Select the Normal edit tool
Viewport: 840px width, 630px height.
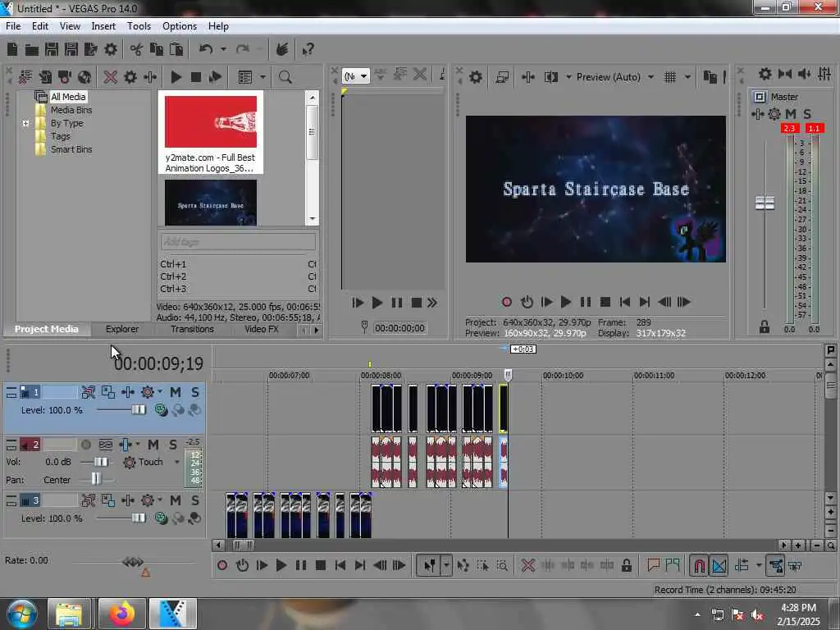pyautogui.click(x=430, y=565)
